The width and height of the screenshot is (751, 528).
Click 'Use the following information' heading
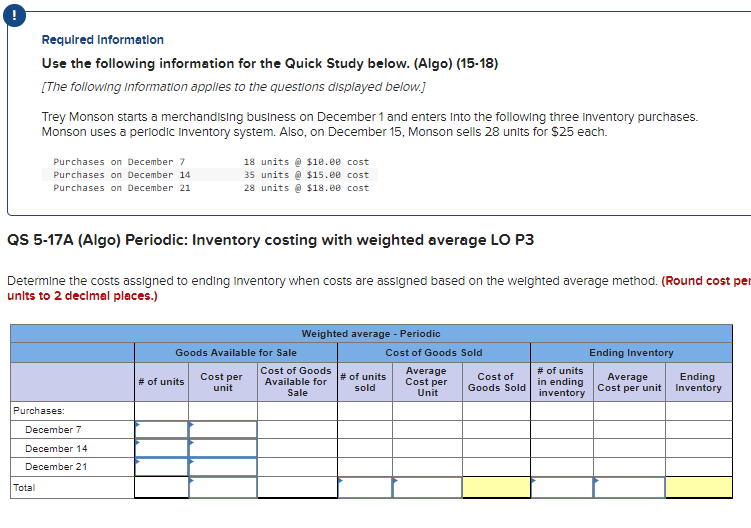pos(270,63)
